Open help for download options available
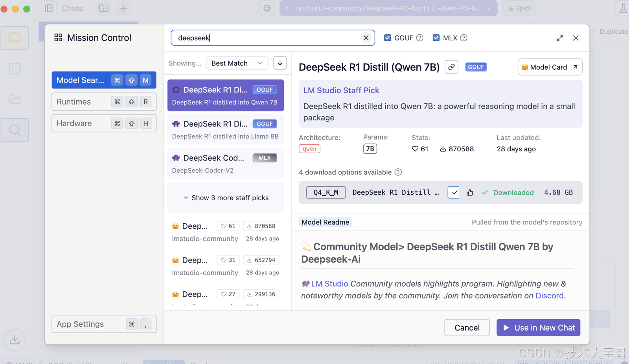 coord(398,172)
